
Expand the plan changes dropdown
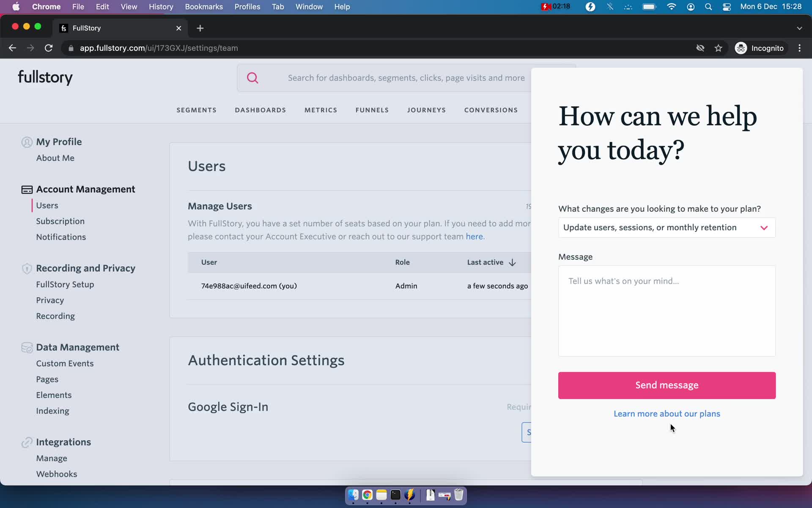[667, 228]
